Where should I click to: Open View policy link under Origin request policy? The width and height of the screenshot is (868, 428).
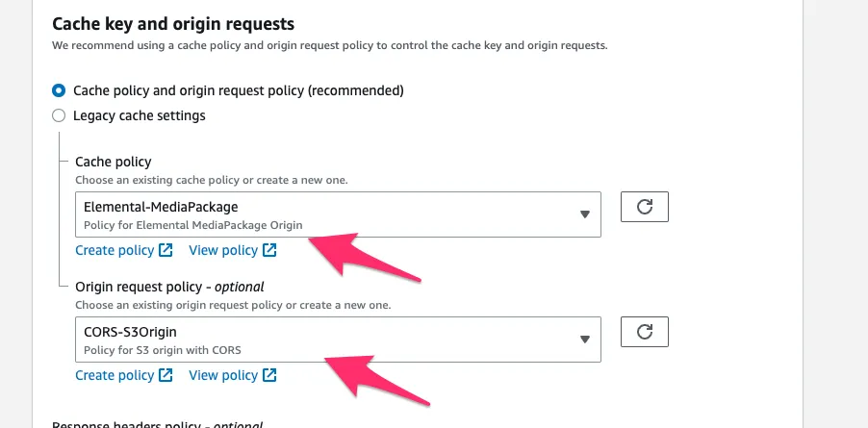click(x=223, y=375)
